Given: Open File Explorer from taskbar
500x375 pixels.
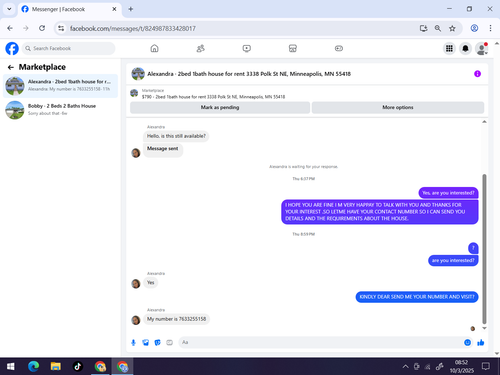Looking at the screenshot, I should 56,367.
